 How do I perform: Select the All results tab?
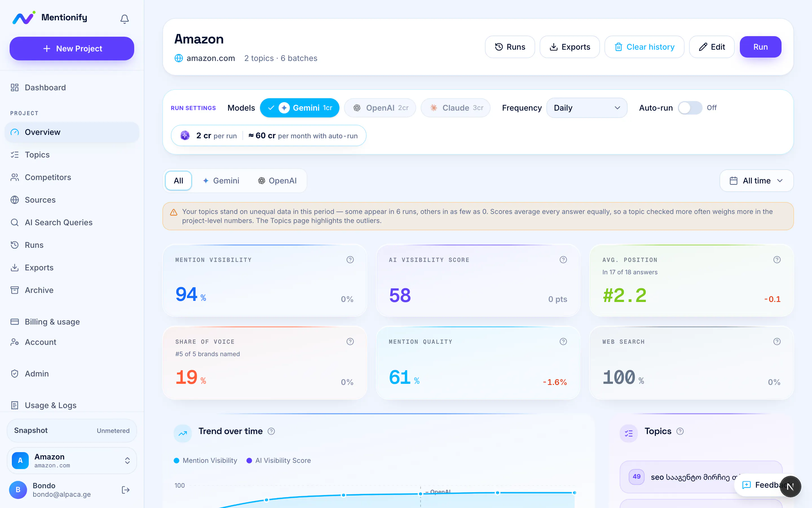click(178, 181)
